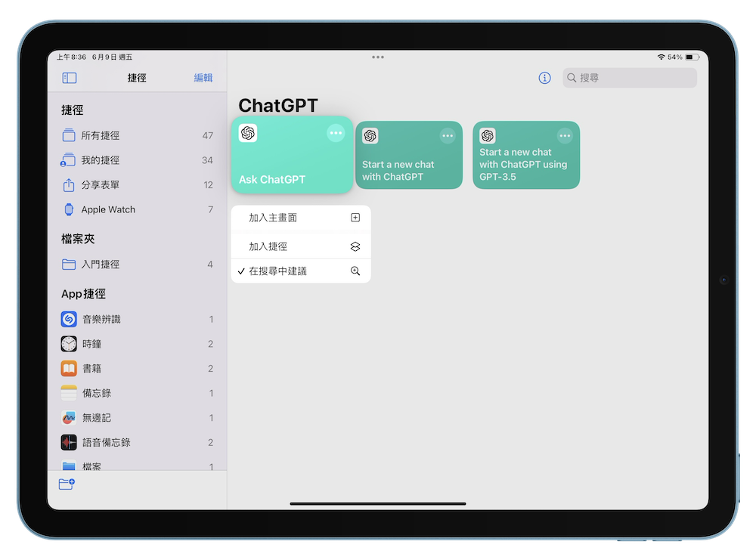Open more options on Ask ChatGPT card
Screen dimensions: 756x560
336,133
